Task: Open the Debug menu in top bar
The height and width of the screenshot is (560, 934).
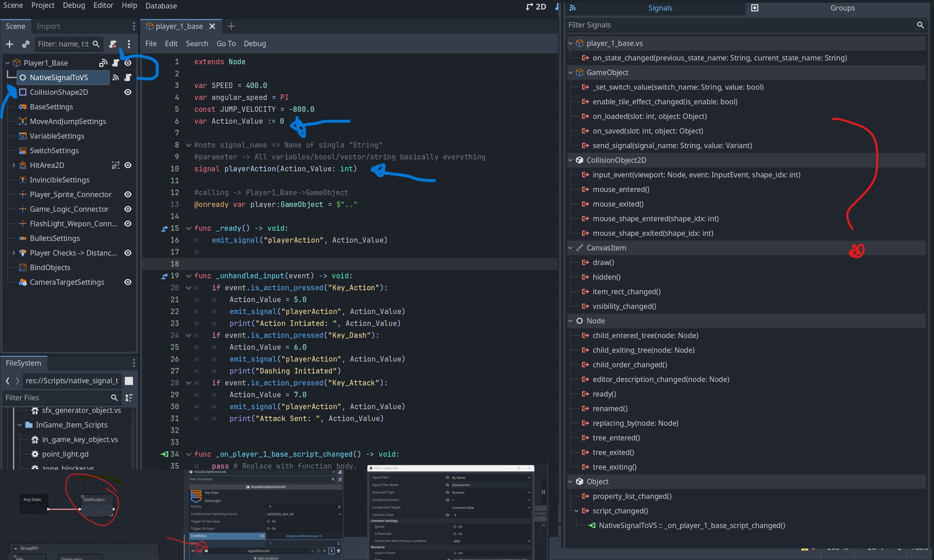Action: [74, 5]
